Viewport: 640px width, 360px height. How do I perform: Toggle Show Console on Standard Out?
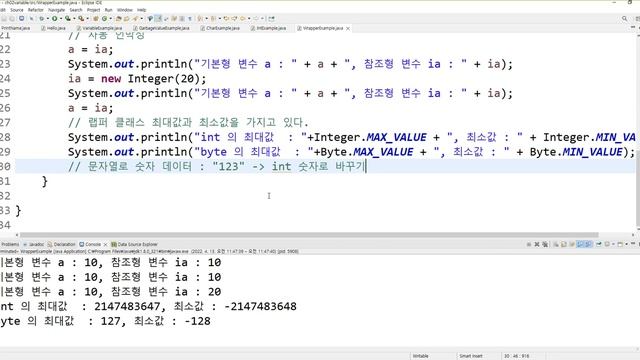click(580, 244)
